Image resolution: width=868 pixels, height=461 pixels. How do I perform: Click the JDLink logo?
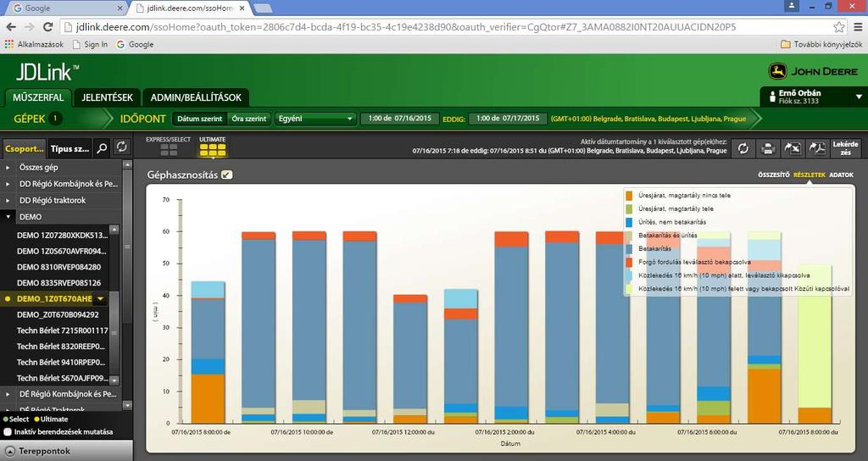pos(47,72)
